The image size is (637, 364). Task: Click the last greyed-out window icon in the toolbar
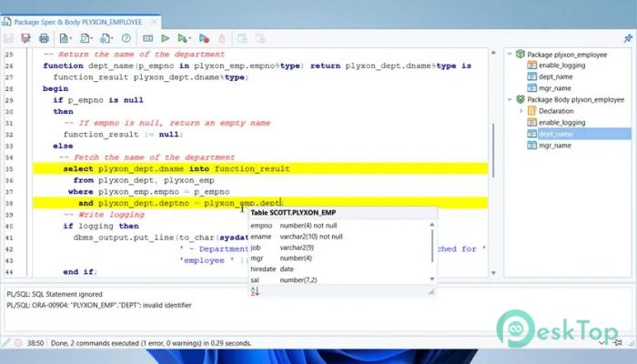click(260, 38)
